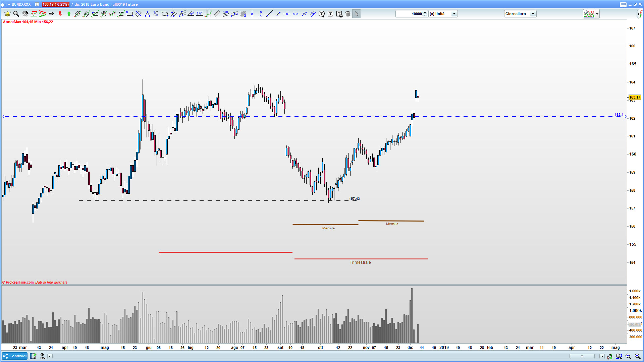
Task: Expand the chart template dropdown arrow
Action: point(597,14)
